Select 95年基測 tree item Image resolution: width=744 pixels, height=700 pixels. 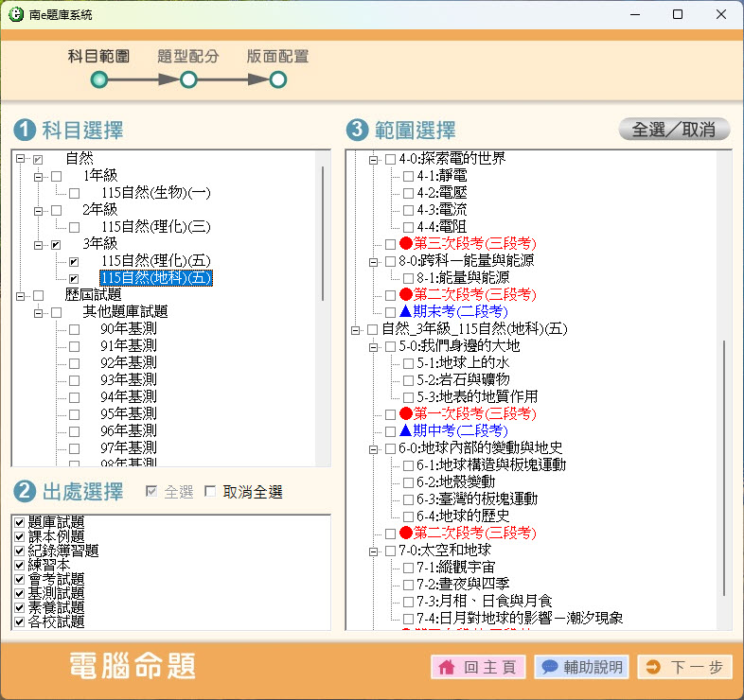129,413
